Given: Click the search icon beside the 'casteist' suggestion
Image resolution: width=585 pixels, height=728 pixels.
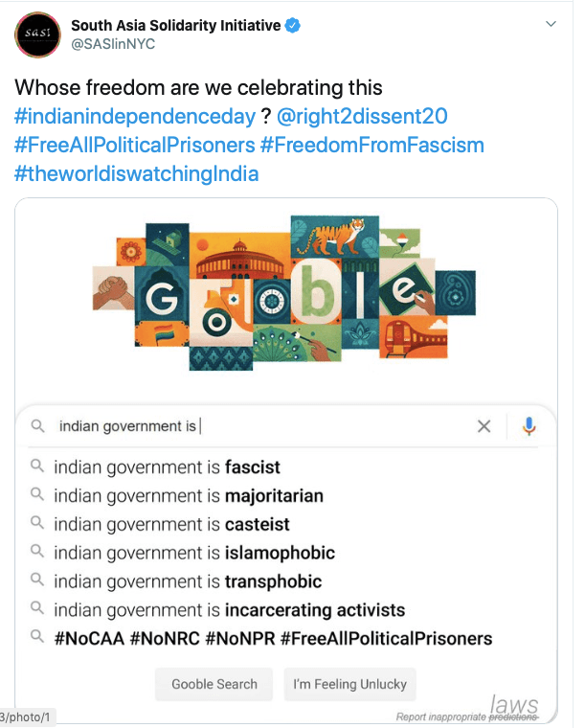Looking at the screenshot, I should [37, 524].
